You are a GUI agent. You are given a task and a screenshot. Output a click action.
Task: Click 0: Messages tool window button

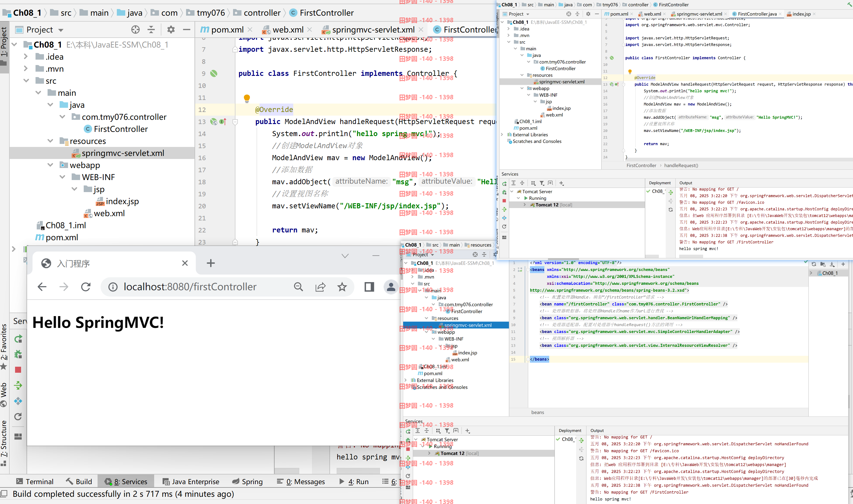coord(301,482)
